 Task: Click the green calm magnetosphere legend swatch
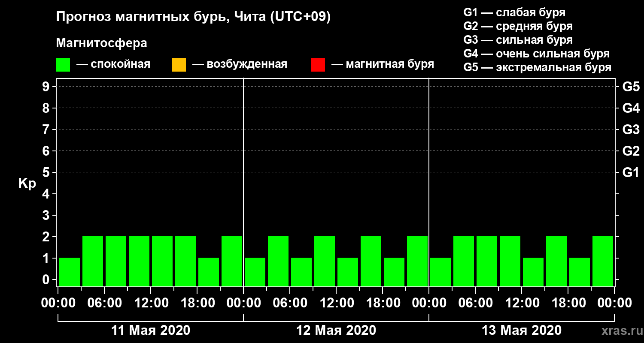[63, 64]
